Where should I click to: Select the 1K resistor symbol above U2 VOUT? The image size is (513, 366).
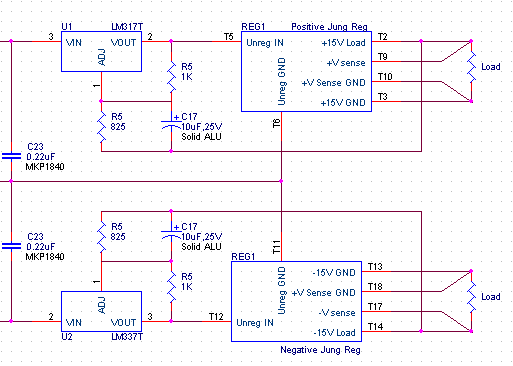pos(171,287)
